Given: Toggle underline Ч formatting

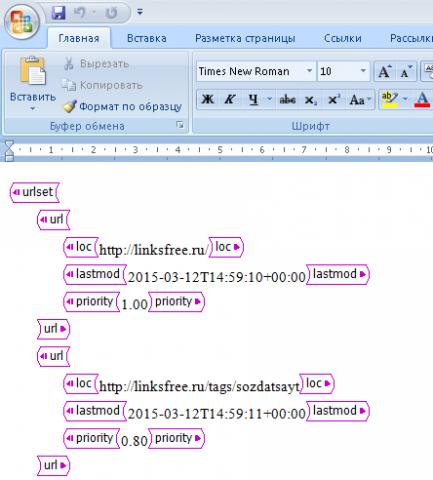Looking at the screenshot, I should click(253, 99).
